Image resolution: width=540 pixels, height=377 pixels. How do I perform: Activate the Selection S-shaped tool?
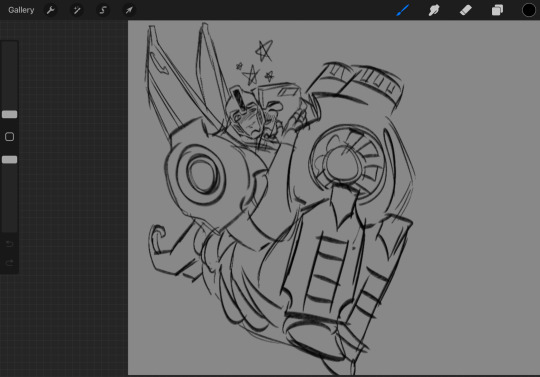coord(103,10)
